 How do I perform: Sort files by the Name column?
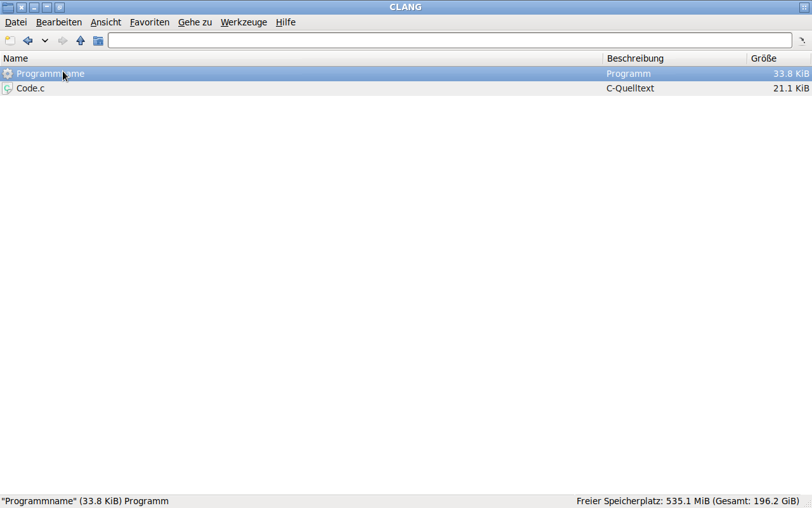tap(301, 58)
